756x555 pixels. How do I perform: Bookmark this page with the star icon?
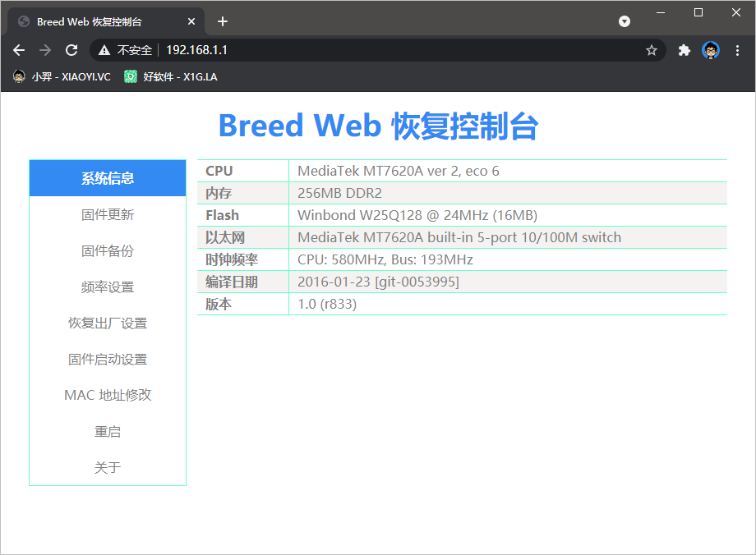652,50
